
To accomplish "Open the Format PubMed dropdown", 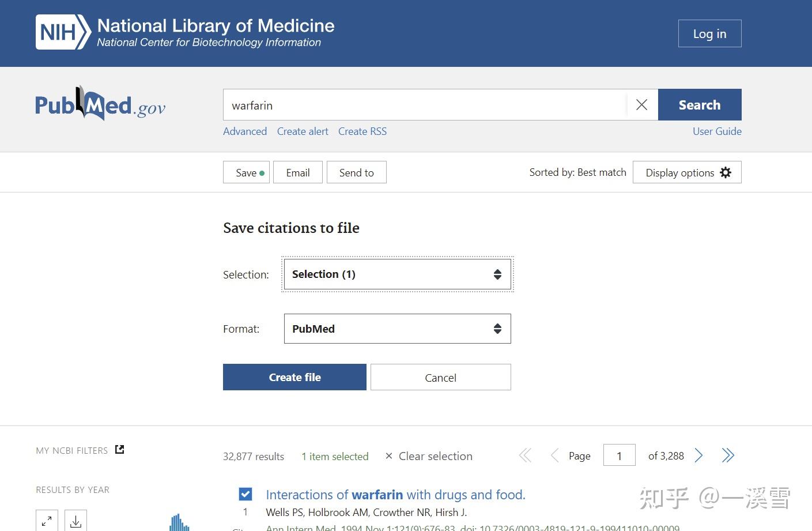I will [x=398, y=329].
